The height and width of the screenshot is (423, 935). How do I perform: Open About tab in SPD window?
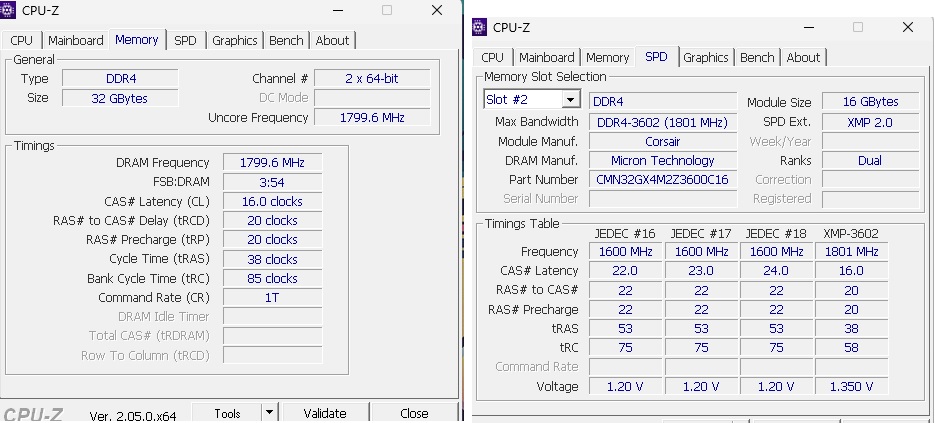pos(803,57)
